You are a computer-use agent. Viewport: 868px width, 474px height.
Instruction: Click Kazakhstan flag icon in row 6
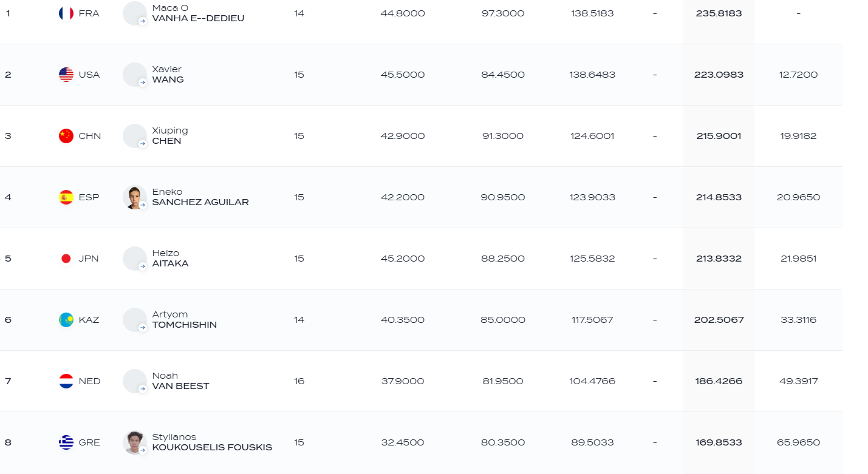pyautogui.click(x=66, y=320)
